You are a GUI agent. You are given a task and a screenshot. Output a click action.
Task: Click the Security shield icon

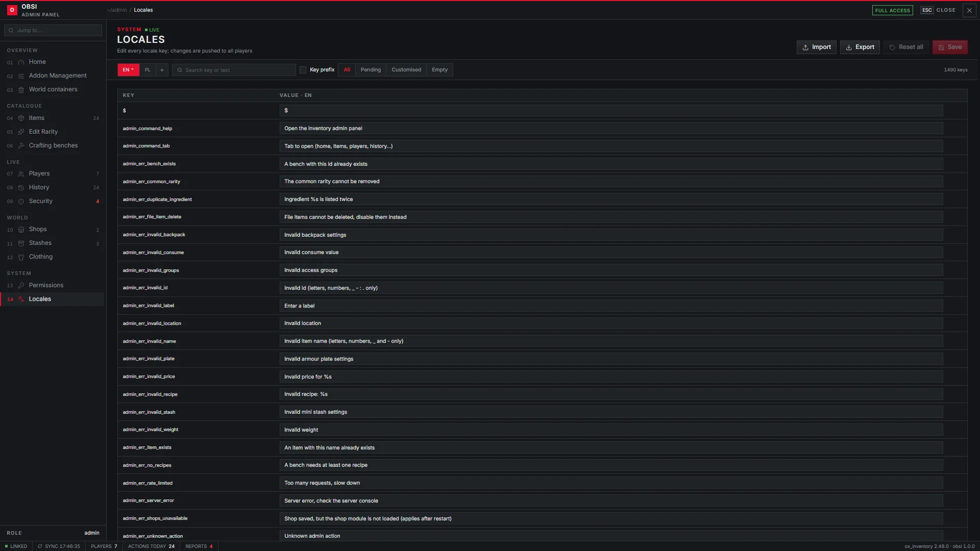point(21,202)
